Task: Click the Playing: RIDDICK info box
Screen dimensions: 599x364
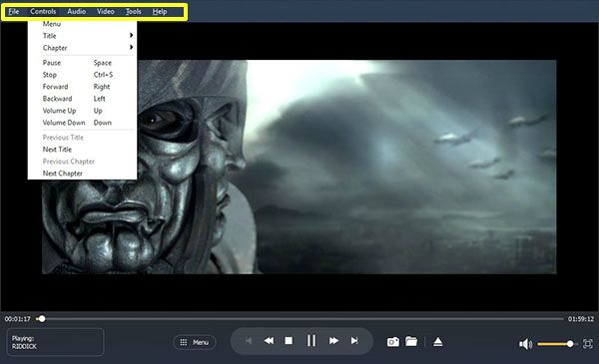Action: point(55,342)
